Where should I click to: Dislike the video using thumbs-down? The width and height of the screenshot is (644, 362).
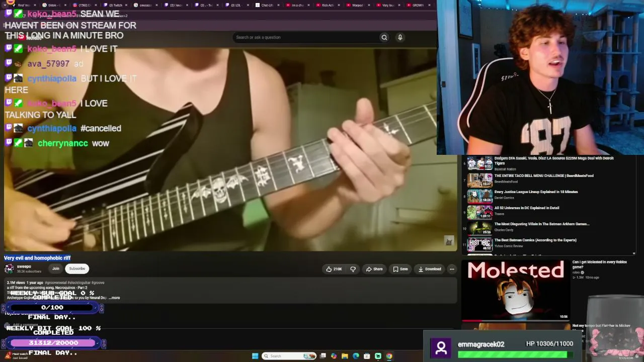[353, 269]
